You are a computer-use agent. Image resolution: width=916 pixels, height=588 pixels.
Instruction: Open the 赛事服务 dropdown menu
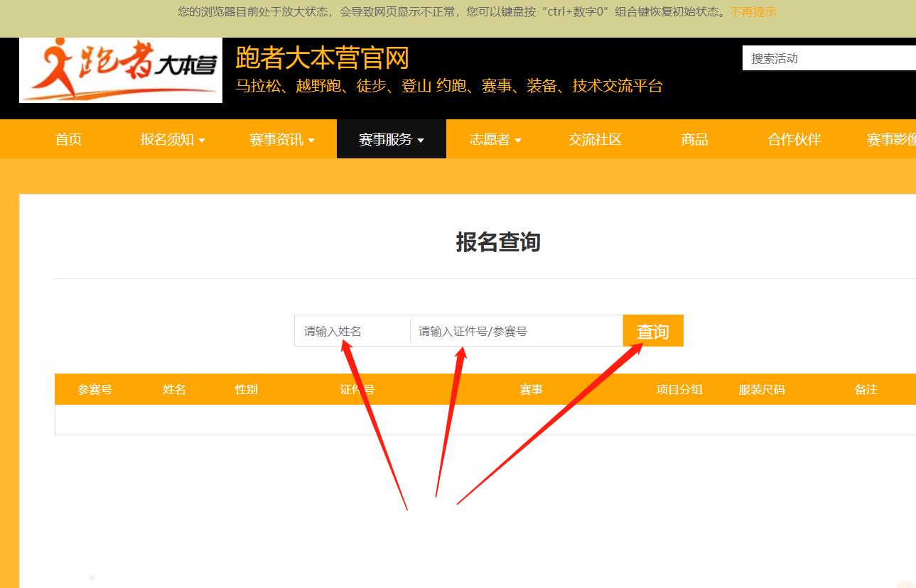coord(392,139)
